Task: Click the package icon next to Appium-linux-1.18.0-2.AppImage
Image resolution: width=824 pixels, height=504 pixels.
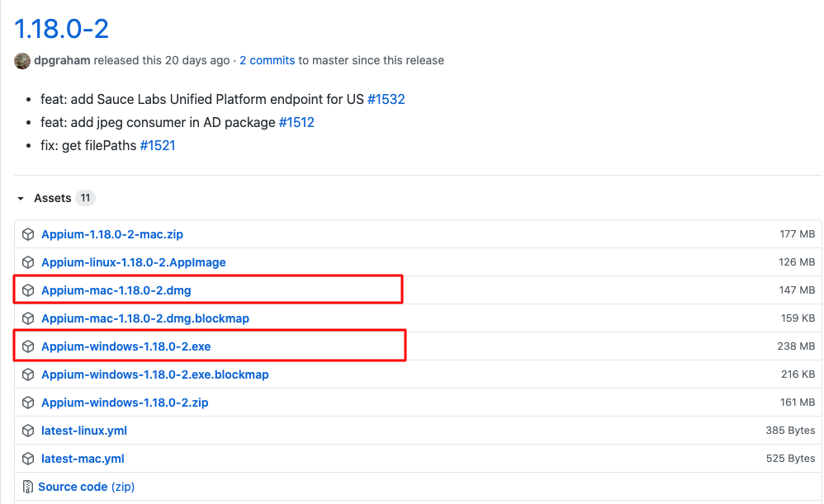Action: [27, 261]
